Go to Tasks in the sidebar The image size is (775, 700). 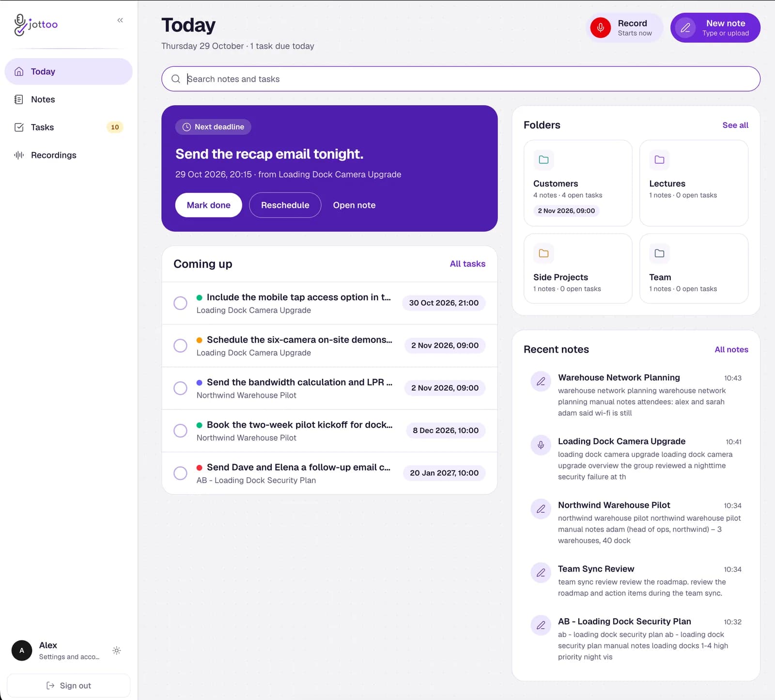coord(68,127)
